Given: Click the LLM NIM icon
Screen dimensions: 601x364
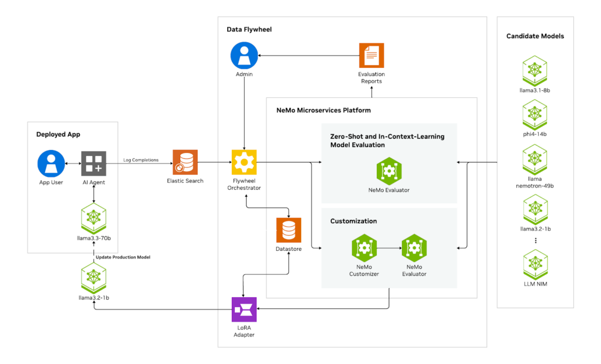Looking at the screenshot, I should point(535,265).
